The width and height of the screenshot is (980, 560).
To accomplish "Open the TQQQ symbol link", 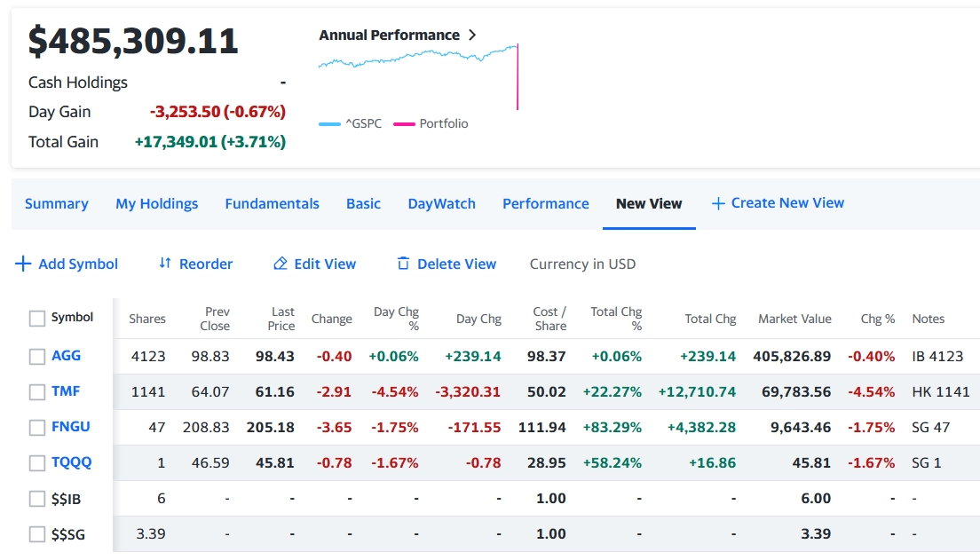I will pyautogui.click(x=71, y=462).
